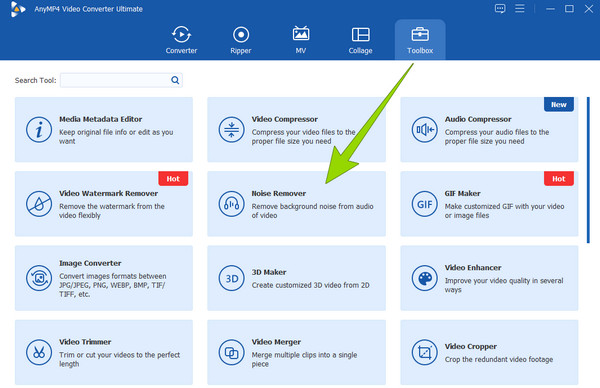Open the feedback chat icon in title bar
The image size is (600, 388).
[500, 8]
